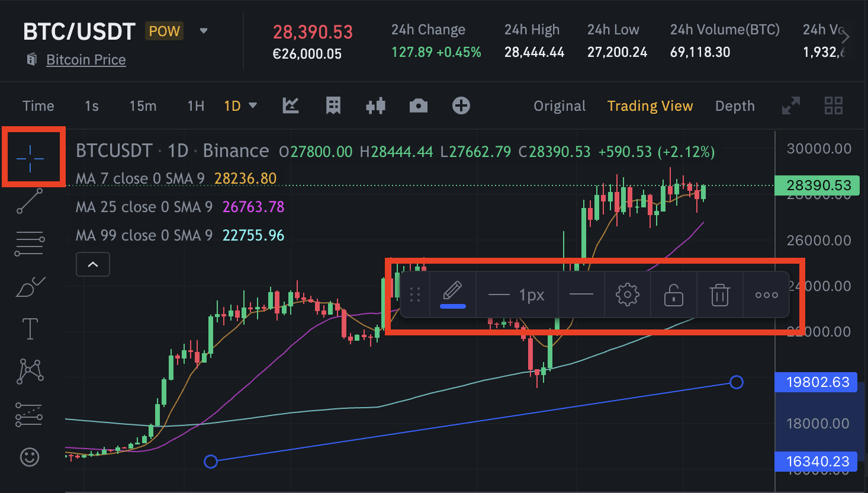Select the crosshair cursor tool
Image resolution: width=868 pixels, height=493 pixels.
coord(30,158)
